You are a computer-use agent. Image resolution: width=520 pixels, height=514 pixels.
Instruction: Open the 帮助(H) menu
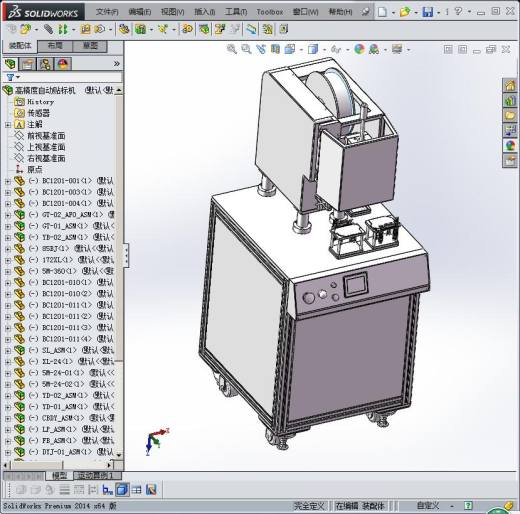point(340,12)
